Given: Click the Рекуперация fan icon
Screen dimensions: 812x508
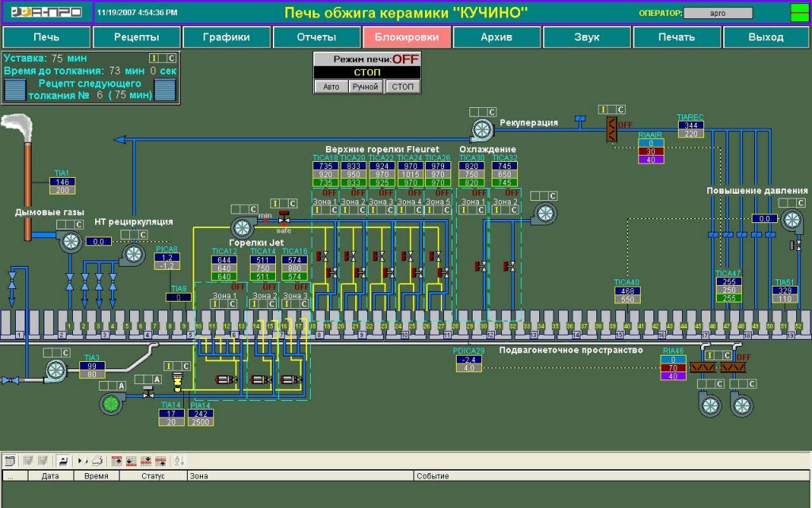Looking at the screenshot, I should [x=482, y=129].
